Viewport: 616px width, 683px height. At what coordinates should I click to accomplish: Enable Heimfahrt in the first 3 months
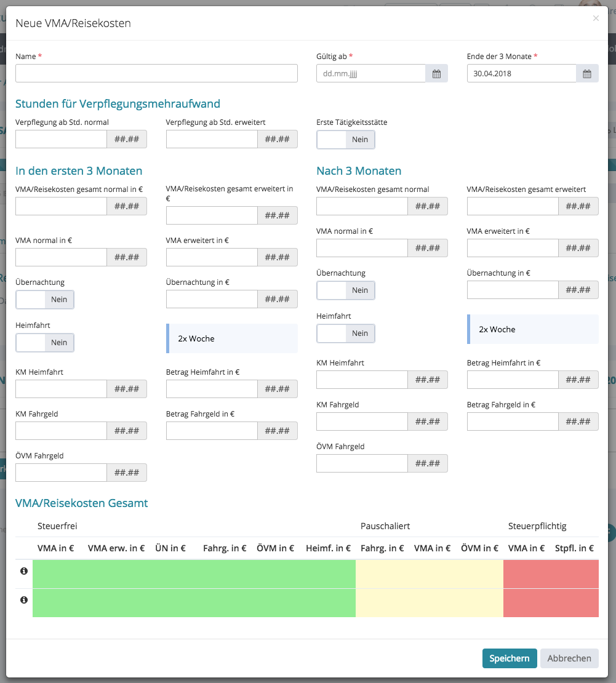coord(45,343)
